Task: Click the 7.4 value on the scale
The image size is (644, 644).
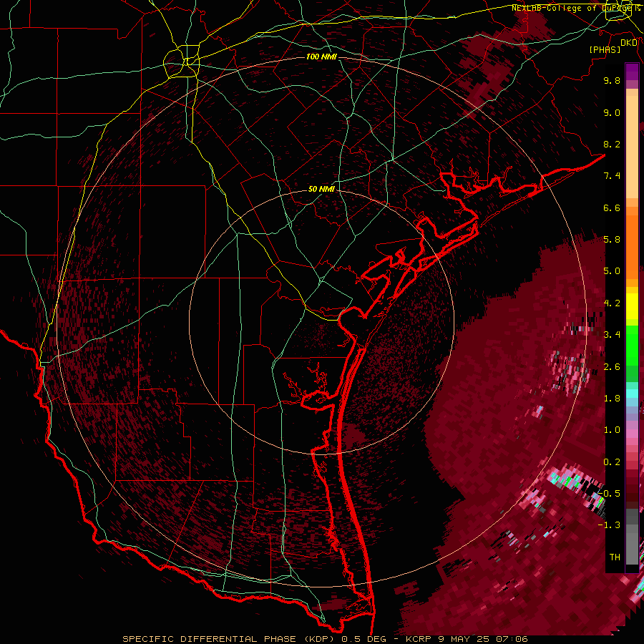Action: tap(612, 176)
